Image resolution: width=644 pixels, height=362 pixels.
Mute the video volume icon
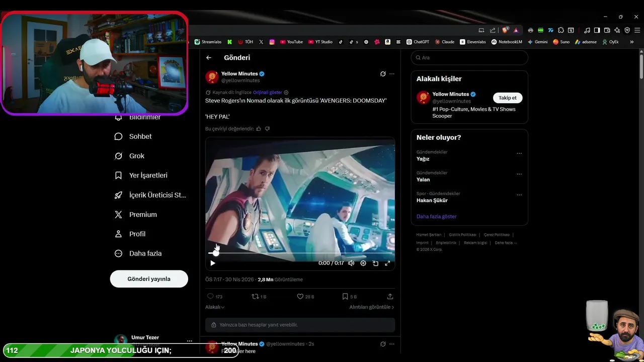click(351, 263)
